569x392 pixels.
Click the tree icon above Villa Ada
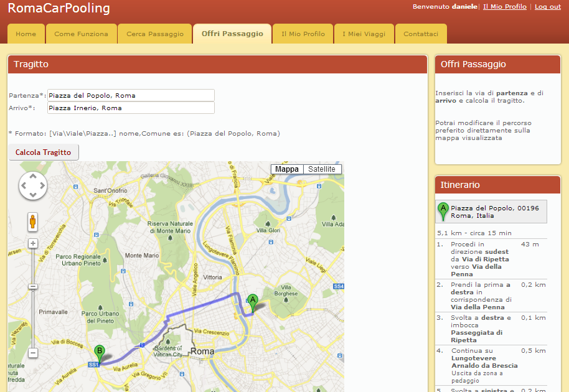click(333, 218)
